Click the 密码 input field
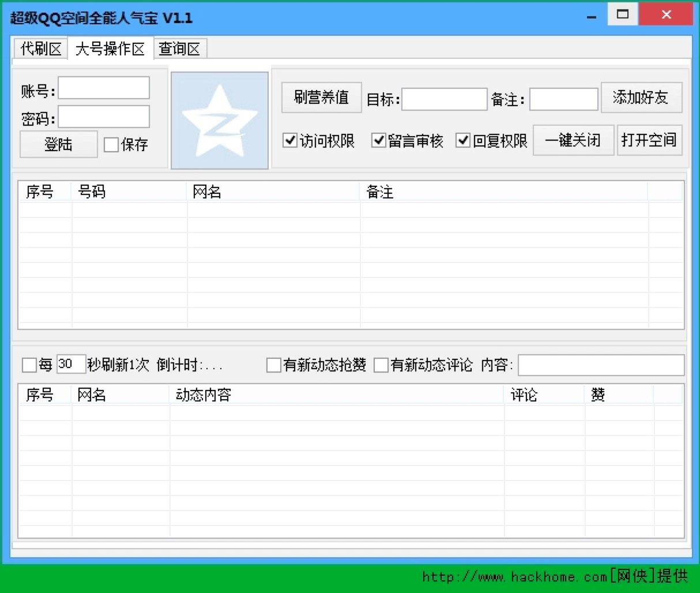Screen dimensions: 700x593 pyautogui.click(x=104, y=117)
